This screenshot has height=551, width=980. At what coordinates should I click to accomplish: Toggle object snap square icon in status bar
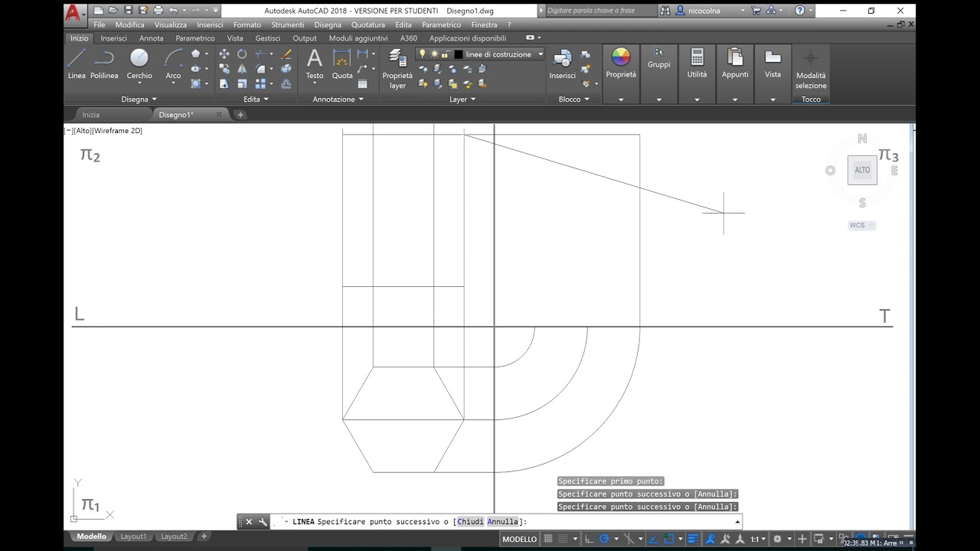669,539
